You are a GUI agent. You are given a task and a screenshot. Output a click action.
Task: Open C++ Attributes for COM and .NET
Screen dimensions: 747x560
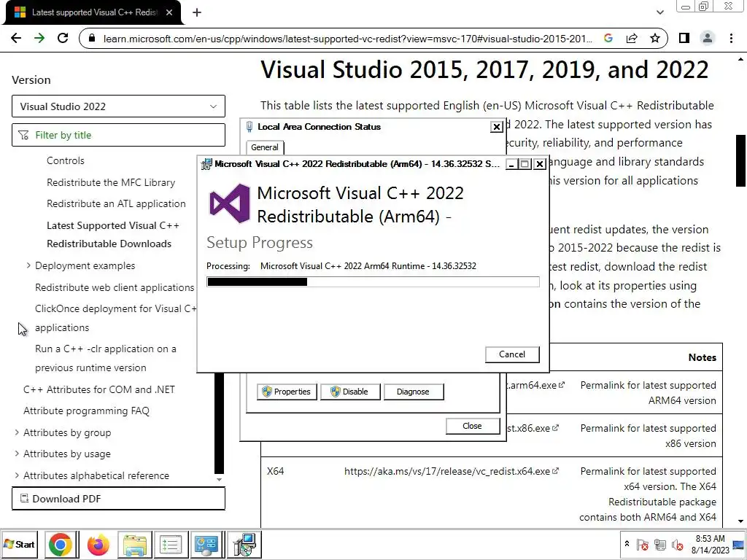point(99,389)
